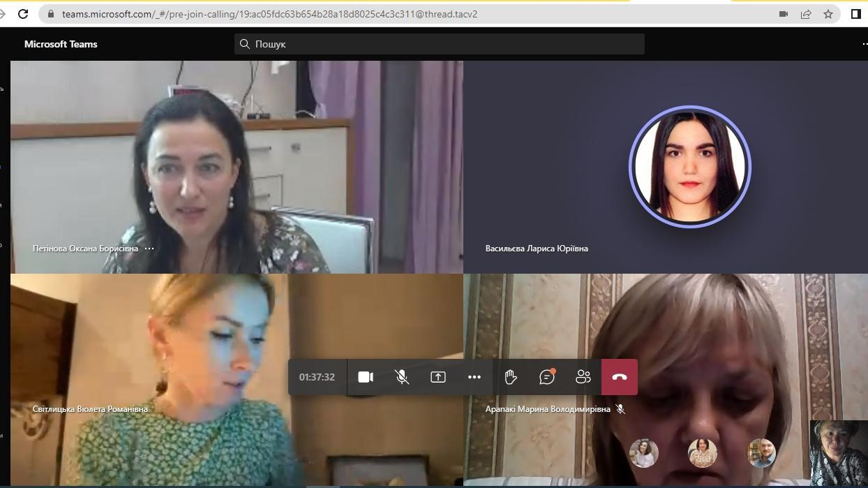Unmute the microphone in the call toolbar

tap(402, 377)
